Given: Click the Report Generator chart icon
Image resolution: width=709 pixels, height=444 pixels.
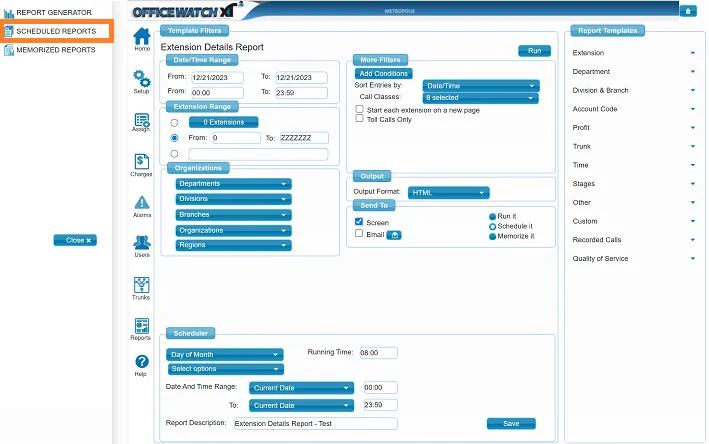Looking at the screenshot, I should click(9, 13).
